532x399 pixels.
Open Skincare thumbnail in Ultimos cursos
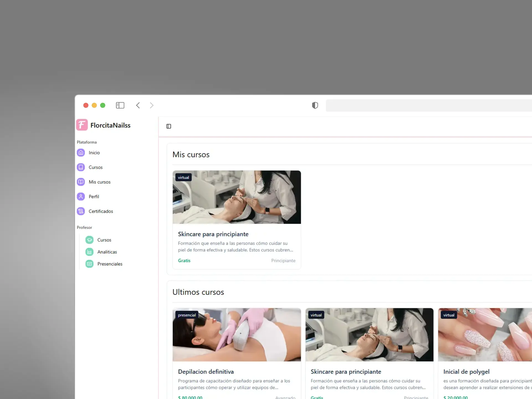point(369,335)
